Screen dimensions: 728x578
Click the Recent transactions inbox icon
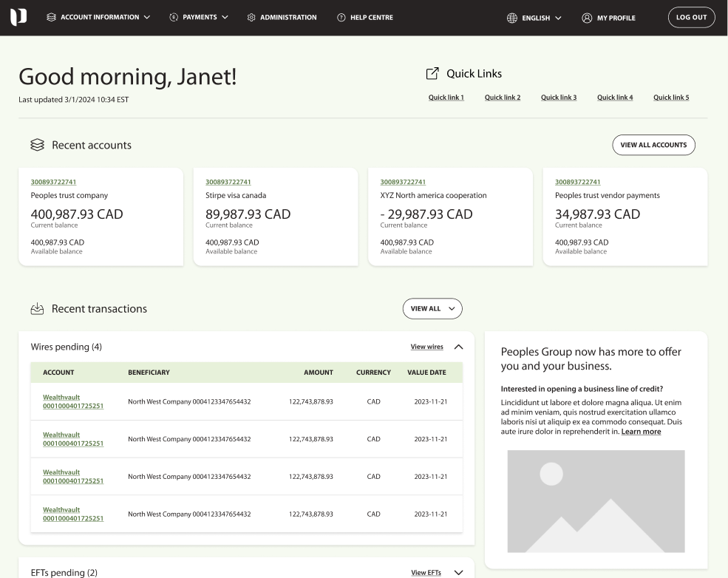point(37,309)
